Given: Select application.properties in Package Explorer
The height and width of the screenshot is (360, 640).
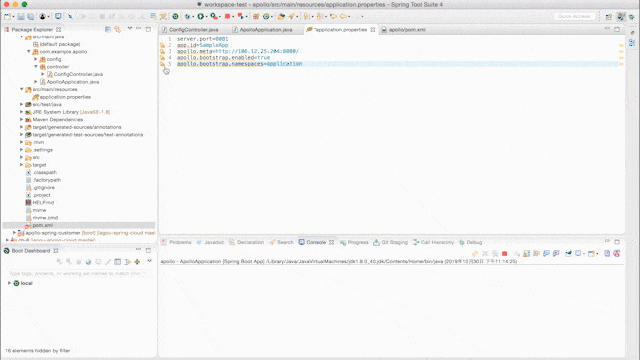Looking at the screenshot, I should coord(65,97).
